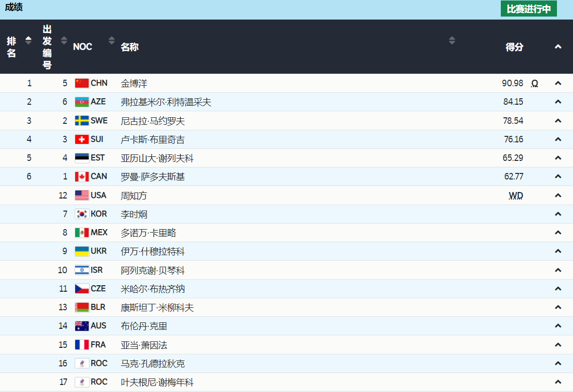573x392 pixels.
Task: Click the score 78.54
Action: [x=513, y=121]
